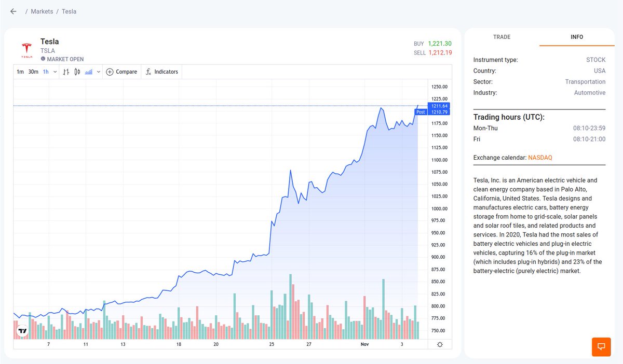This screenshot has height=364, width=623.
Task: Open Markets breadcrumb link
Action: pos(42,11)
